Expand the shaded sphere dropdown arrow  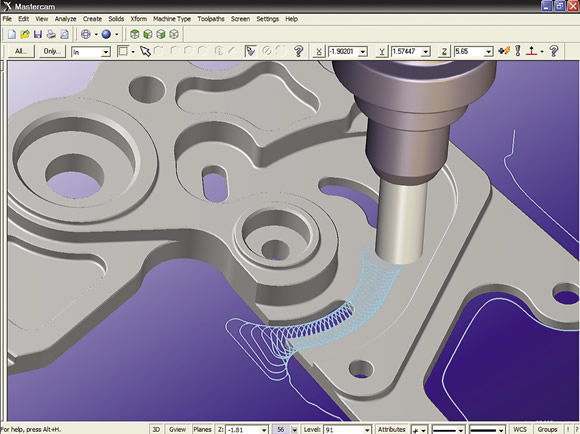click(117, 34)
